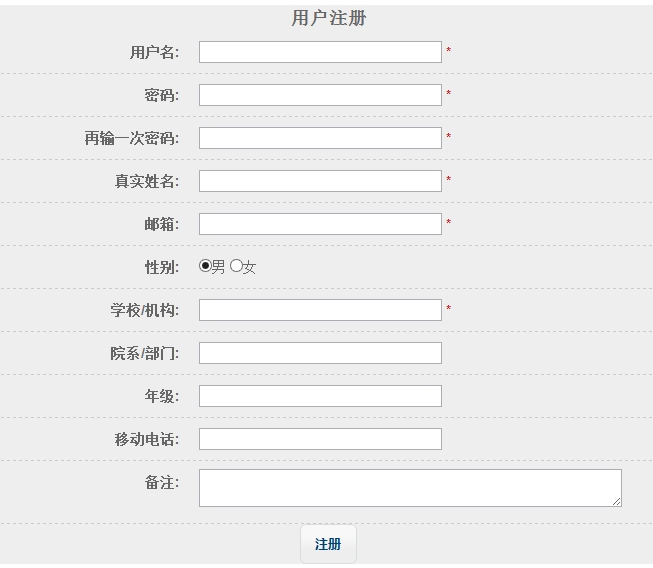Click the 邮箱 email field

(x=320, y=224)
